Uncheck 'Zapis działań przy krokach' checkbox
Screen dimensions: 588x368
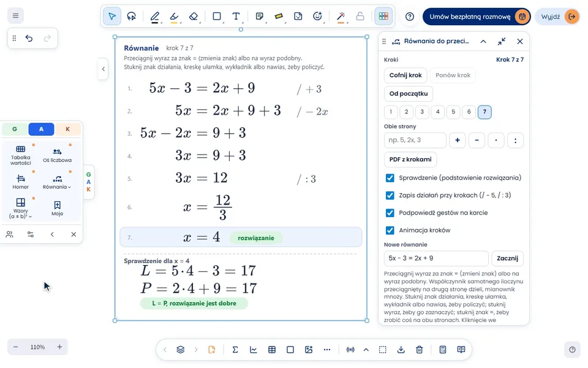[390, 195]
